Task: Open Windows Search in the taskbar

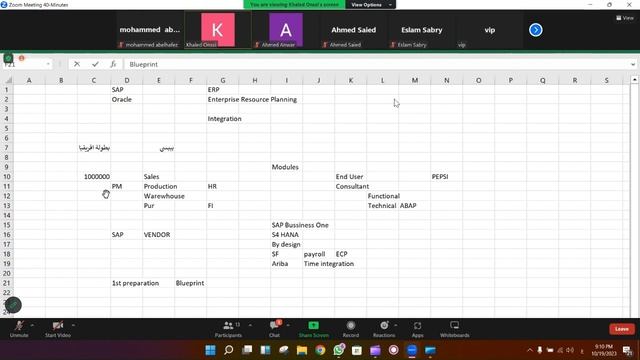Action: click(x=229, y=350)
